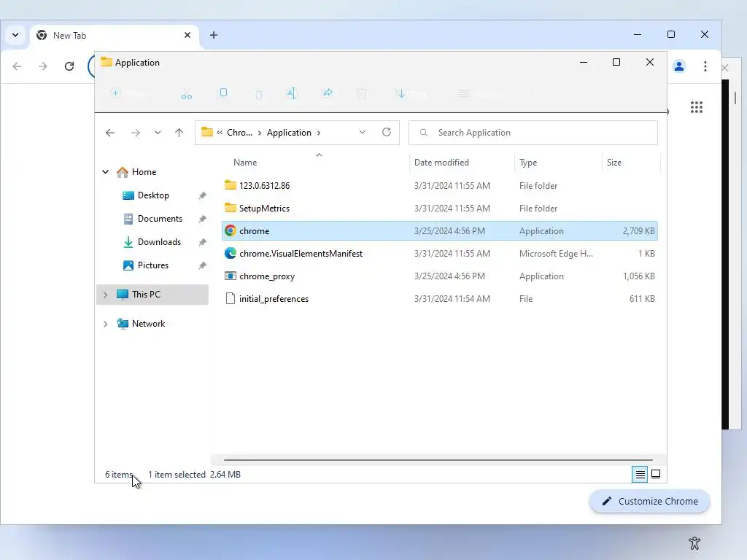Viewport: 747px width, 560px height.
Task: Refresh the Application folder
Action: pos(387,133)
